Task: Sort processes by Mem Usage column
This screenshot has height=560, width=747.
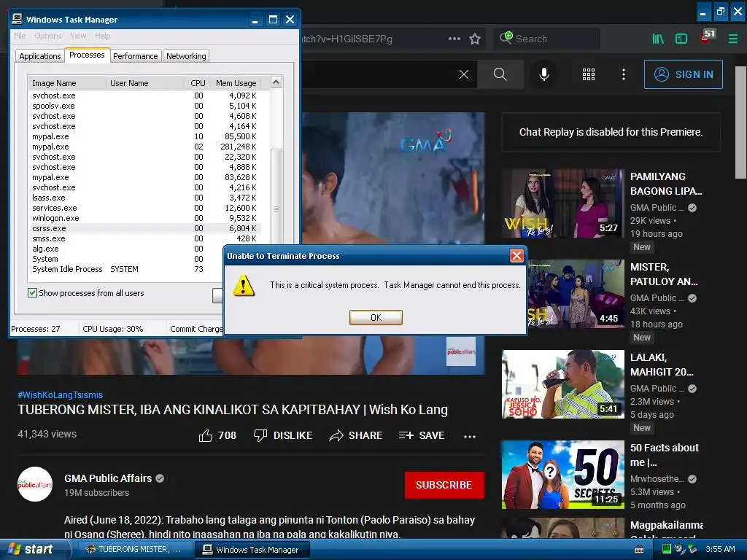Action: click(x=236, y=83)
